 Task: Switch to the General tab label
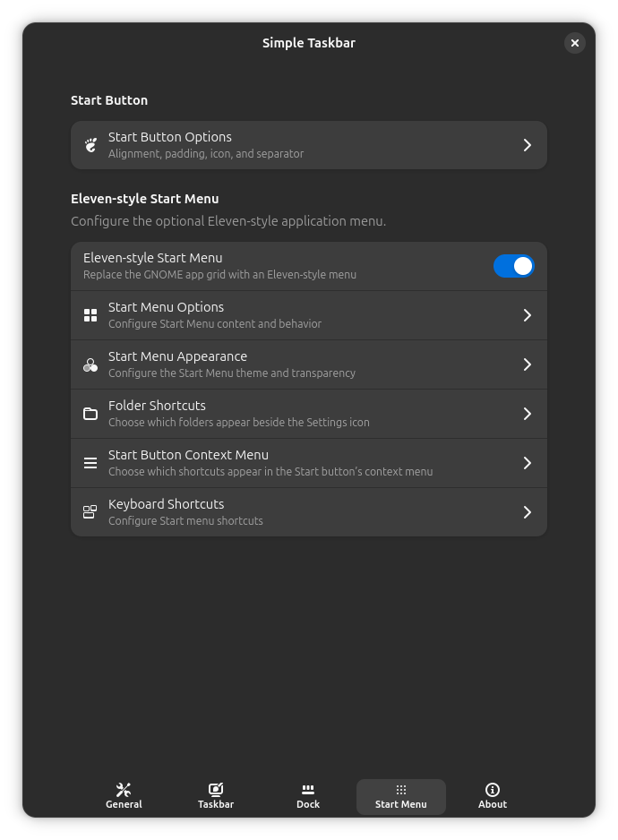click(124, 804)
